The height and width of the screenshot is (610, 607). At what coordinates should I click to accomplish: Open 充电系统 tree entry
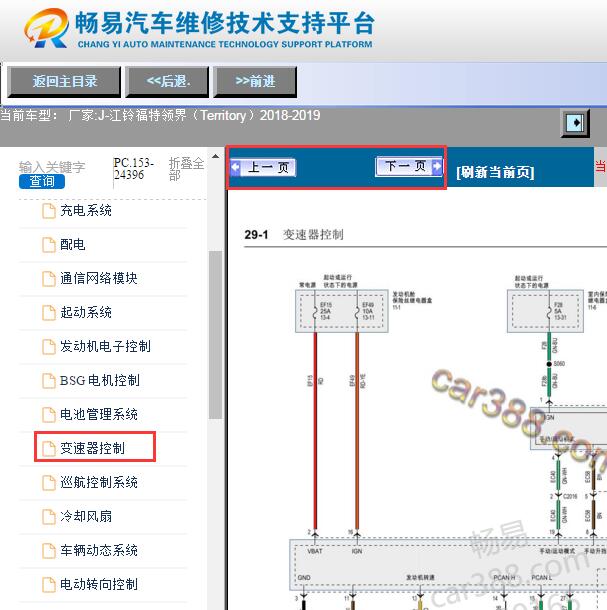86,210
